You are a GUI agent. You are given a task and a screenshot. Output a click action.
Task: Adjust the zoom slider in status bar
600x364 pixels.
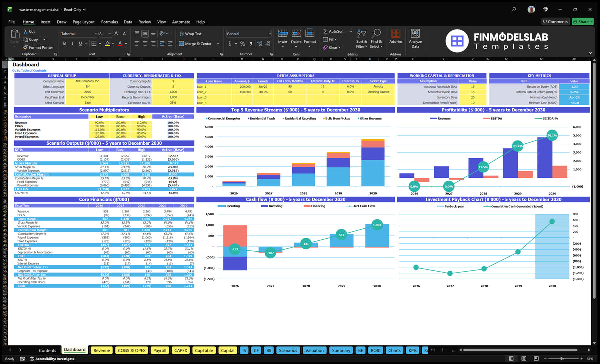[x=562, y=359]
